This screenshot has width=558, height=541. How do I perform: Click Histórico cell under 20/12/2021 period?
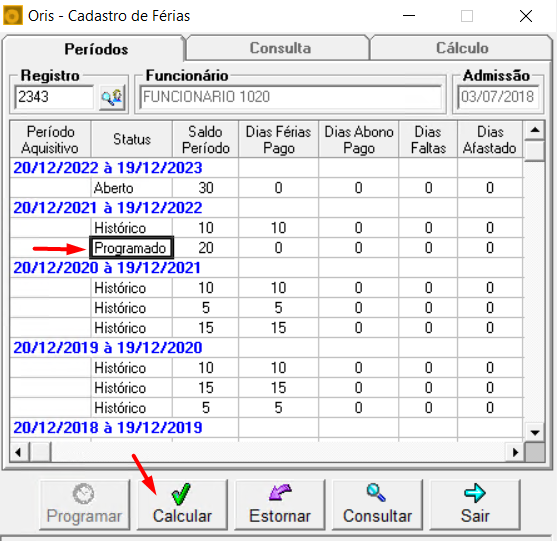pos(131,228)
